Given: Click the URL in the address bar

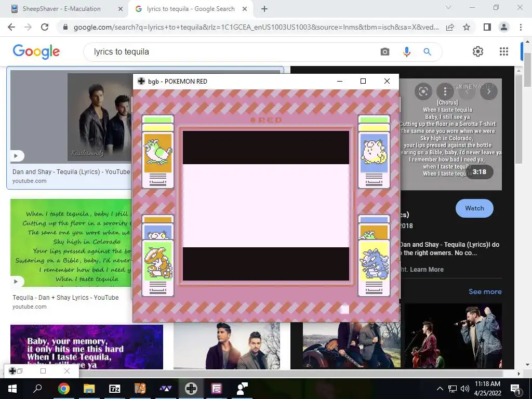Looking at the screenshot, I should tap(256, 27).
